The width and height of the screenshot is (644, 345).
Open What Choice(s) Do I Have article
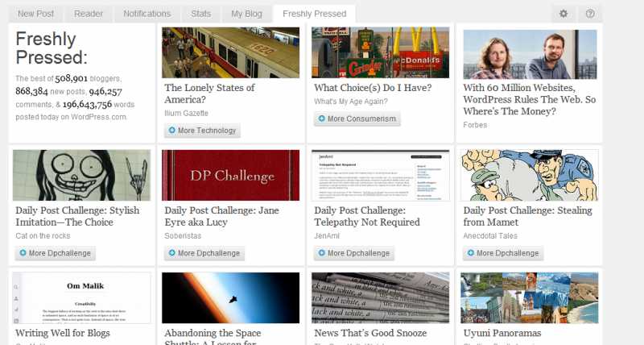coord(373,88)
